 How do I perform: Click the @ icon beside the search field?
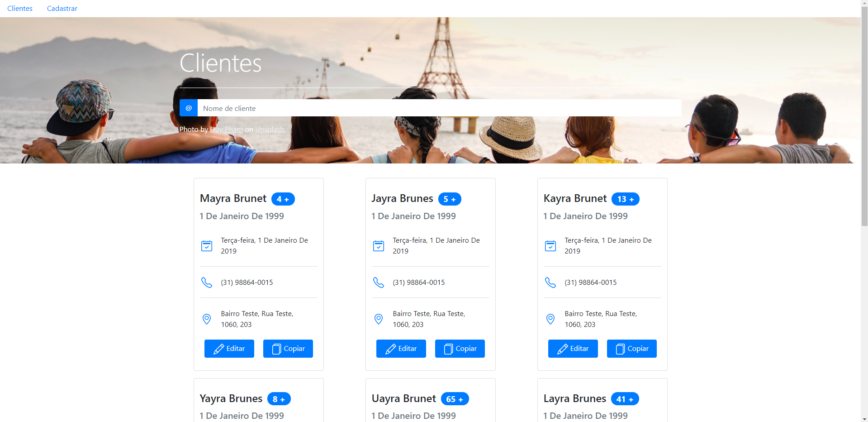[189, 108]
